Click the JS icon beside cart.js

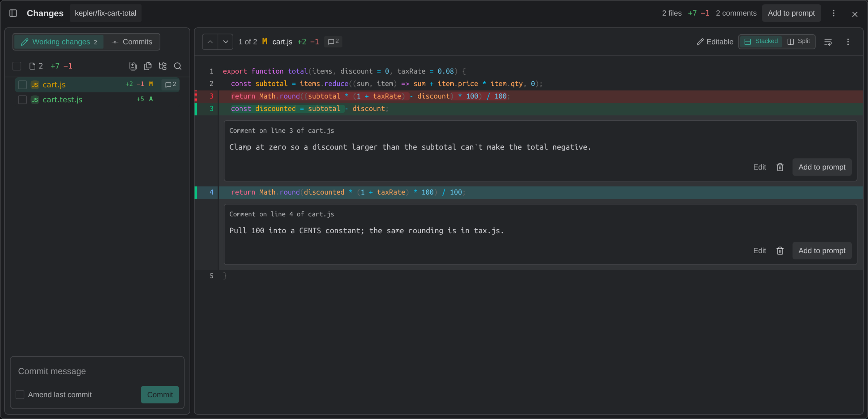(35, 85)
